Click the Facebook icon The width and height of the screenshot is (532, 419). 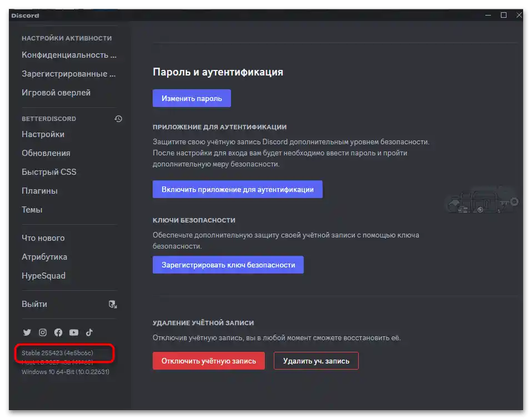[58, 332]
